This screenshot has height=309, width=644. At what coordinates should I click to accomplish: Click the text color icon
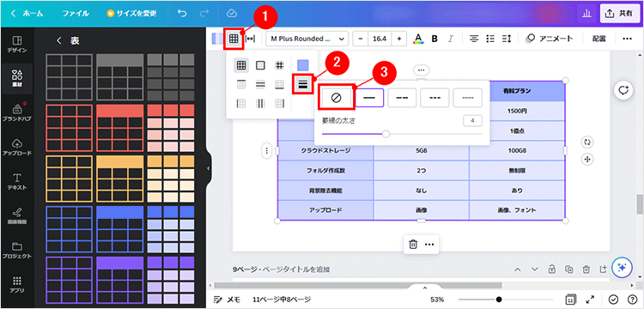click(418, 39)
